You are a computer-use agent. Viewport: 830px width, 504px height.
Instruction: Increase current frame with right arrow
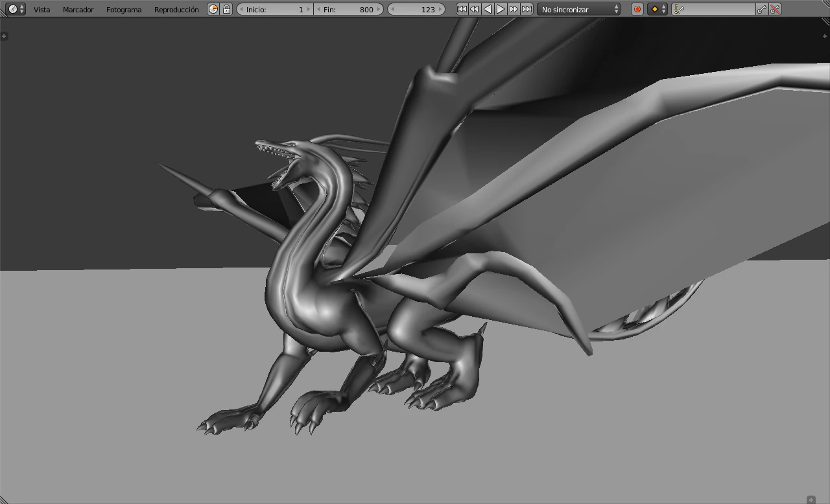click(x=441, y=9)
